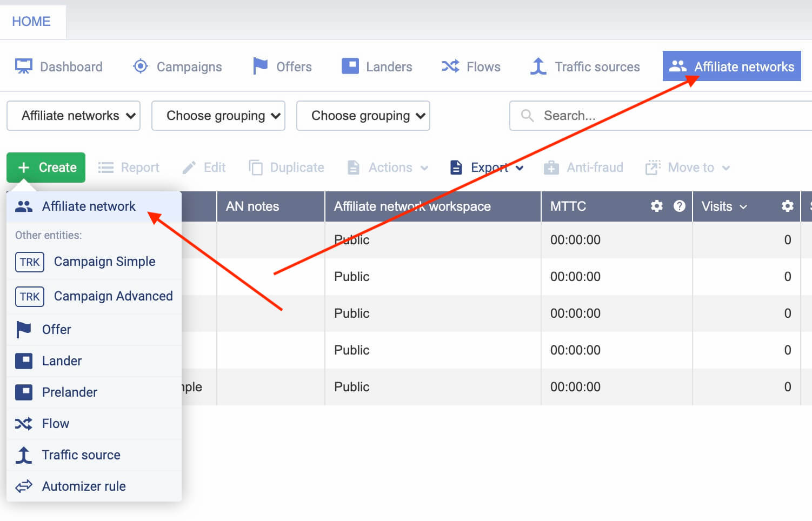Pick Campaign Simple from the Create list
Image resolution: width=812 pixels, height=521 pixels.
(x=104, y=262)
